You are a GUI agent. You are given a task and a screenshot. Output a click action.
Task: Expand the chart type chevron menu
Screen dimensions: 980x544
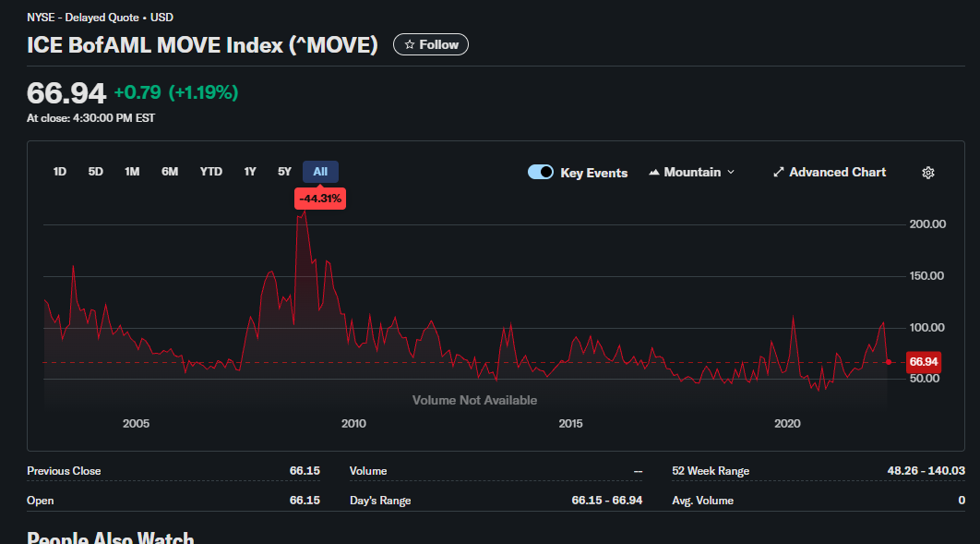(729, 172)
